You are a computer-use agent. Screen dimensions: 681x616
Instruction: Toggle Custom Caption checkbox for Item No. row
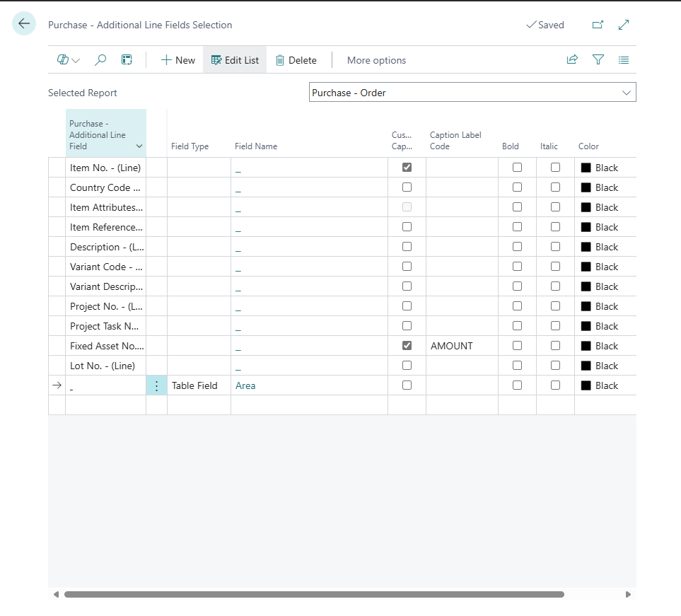[x=407, y=168]
